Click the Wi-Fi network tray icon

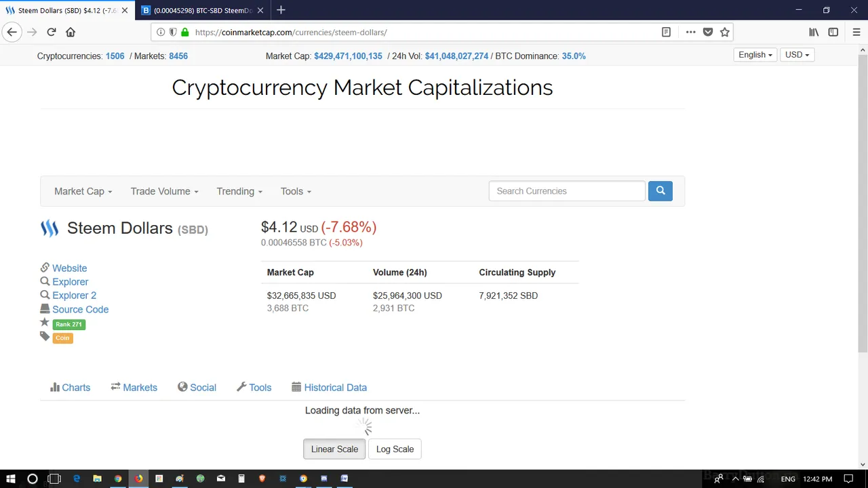point(760,479)
